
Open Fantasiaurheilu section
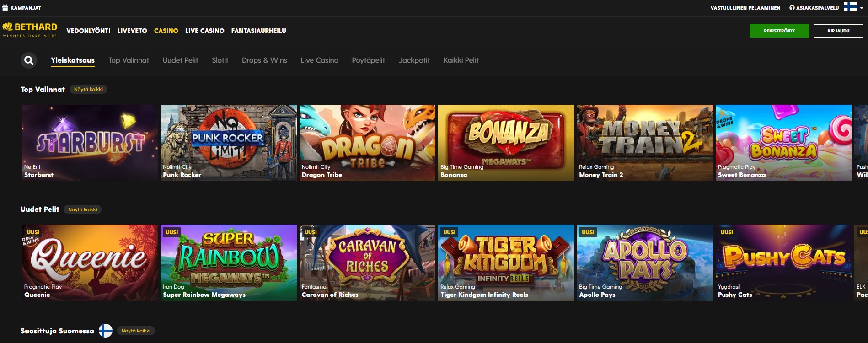tap(258, 31)
